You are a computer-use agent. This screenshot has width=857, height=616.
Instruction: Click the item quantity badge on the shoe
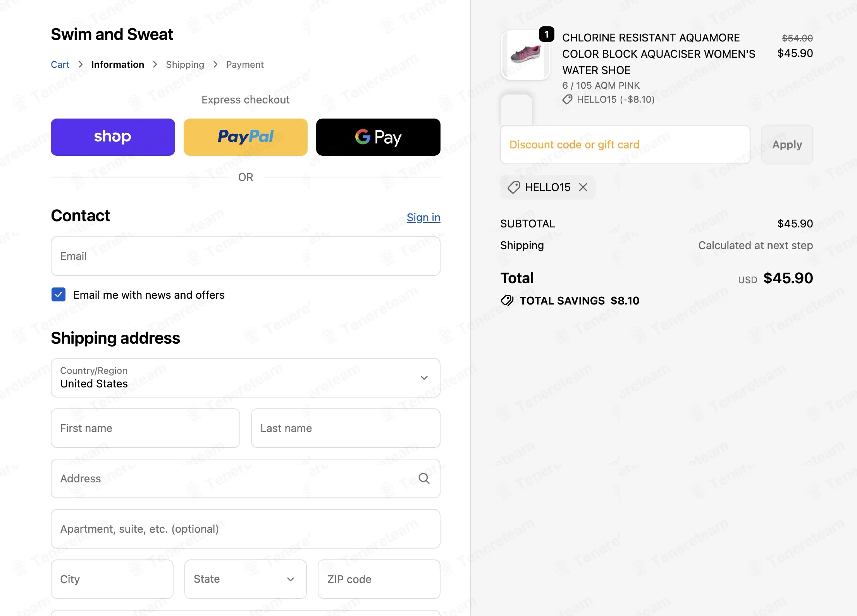click(546, 34)
